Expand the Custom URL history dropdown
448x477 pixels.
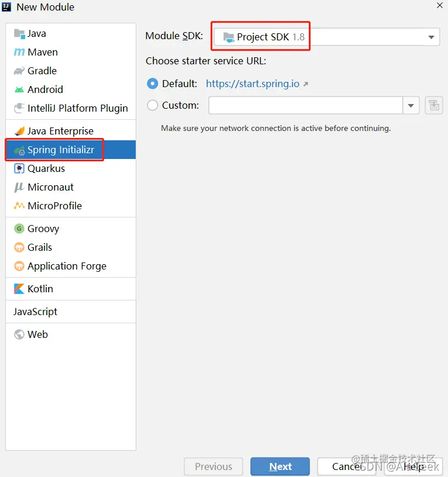pyautogui.click(x=411, y=105)
